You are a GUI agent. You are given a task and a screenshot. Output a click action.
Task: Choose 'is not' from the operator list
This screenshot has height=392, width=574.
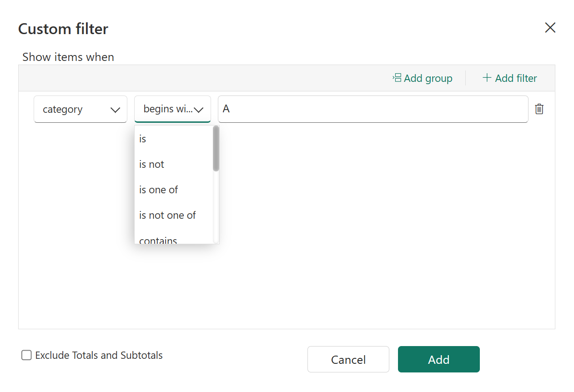152,165
